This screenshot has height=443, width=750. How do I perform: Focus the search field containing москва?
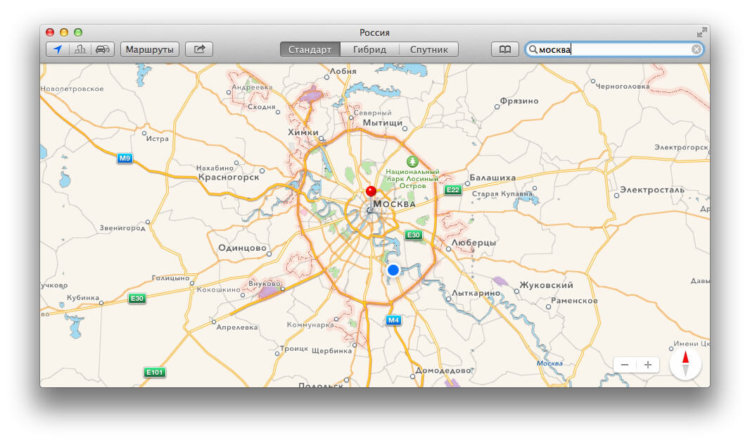(x=614, y=49)
